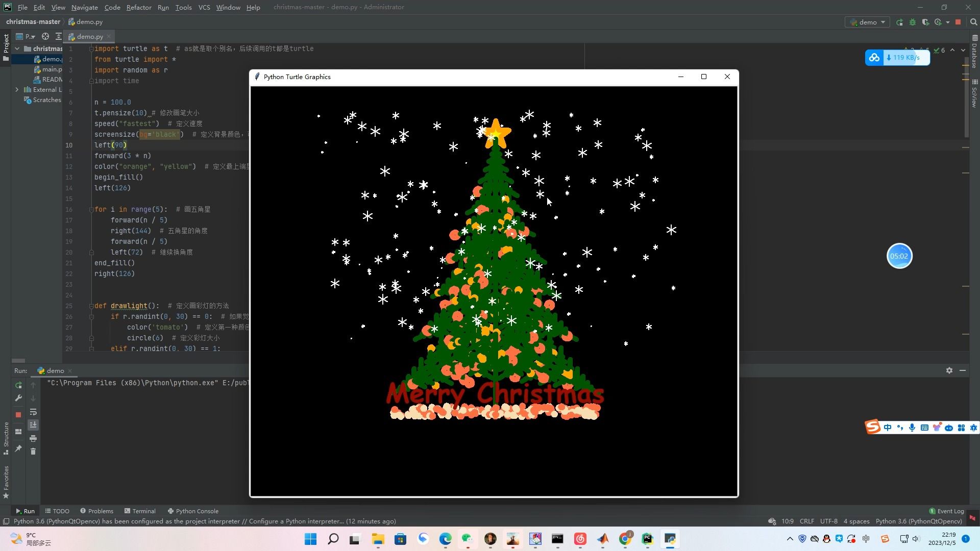Click the print icon in Run panel
The image size is (980, 551).
pos(33,438)
